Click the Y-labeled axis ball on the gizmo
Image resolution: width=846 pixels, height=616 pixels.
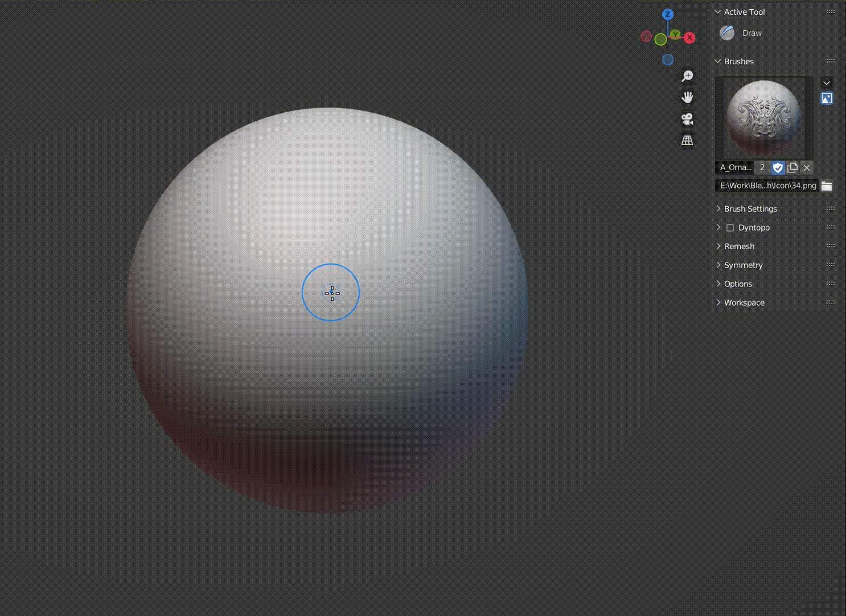(x=675, y=35)
